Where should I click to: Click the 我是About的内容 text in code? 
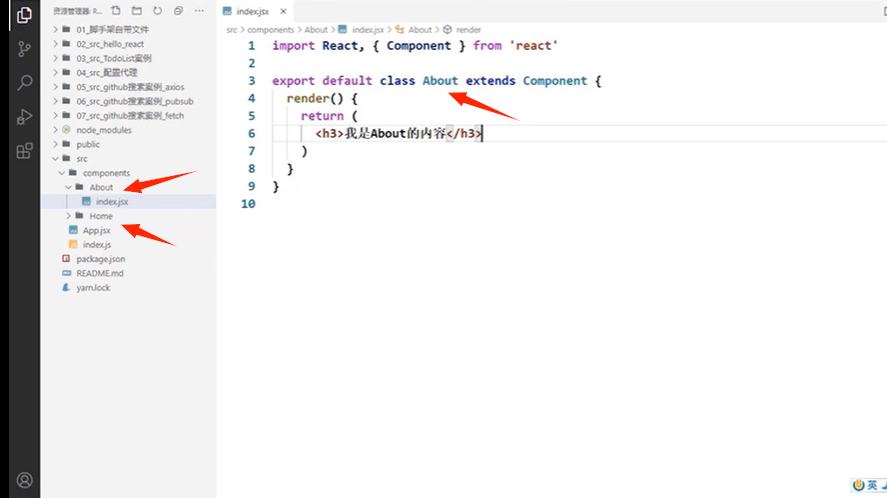coord(395,134)
